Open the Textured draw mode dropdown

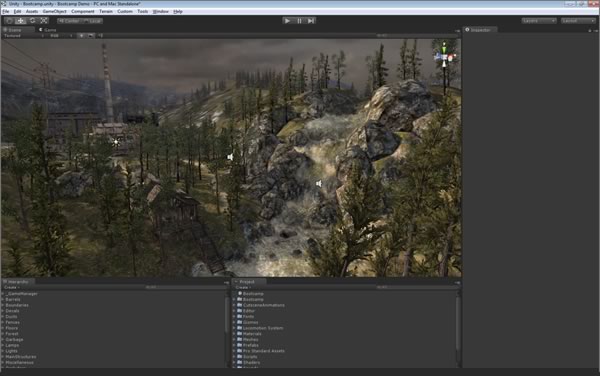(x=23, y=36)
